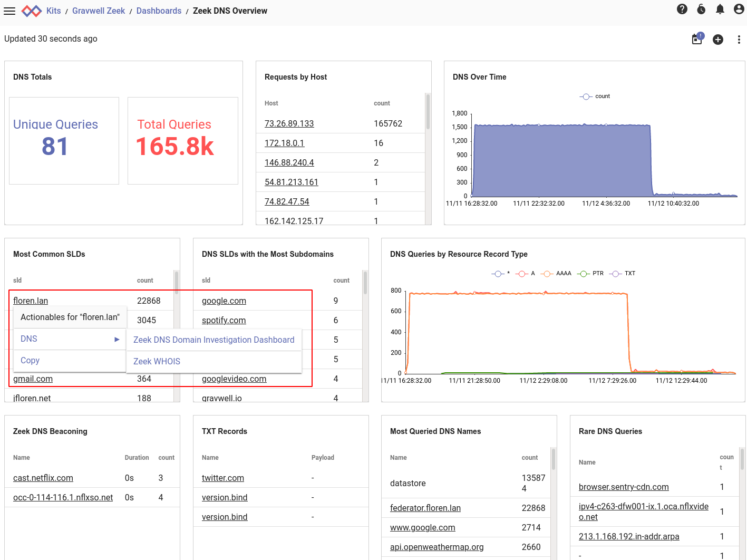Navigate to Dashboards breadcrumb
Screen dimensions: 747x560
point(159,11)
